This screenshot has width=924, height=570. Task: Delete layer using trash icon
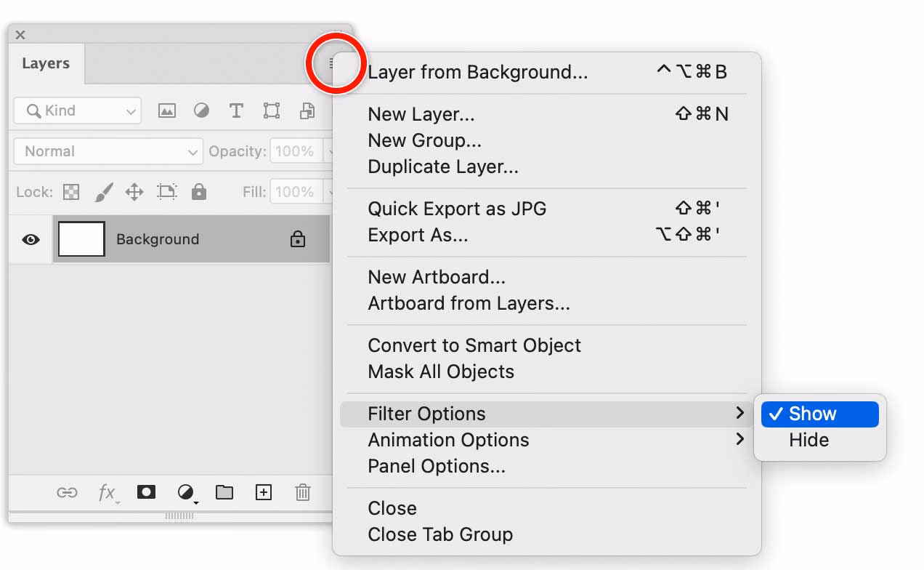pos(303,492)
